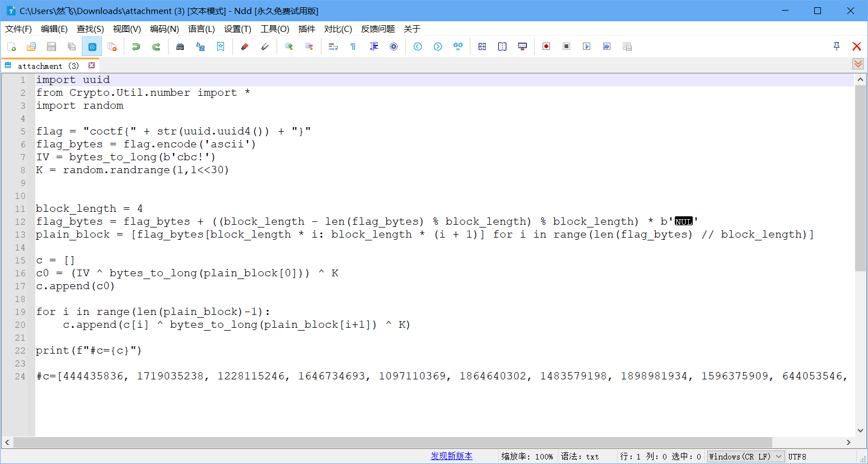The width and height of the screenshot is (868, 464).
Task: Click the 缩放率: 100% status entry
Action: click(x=528, y=457)
